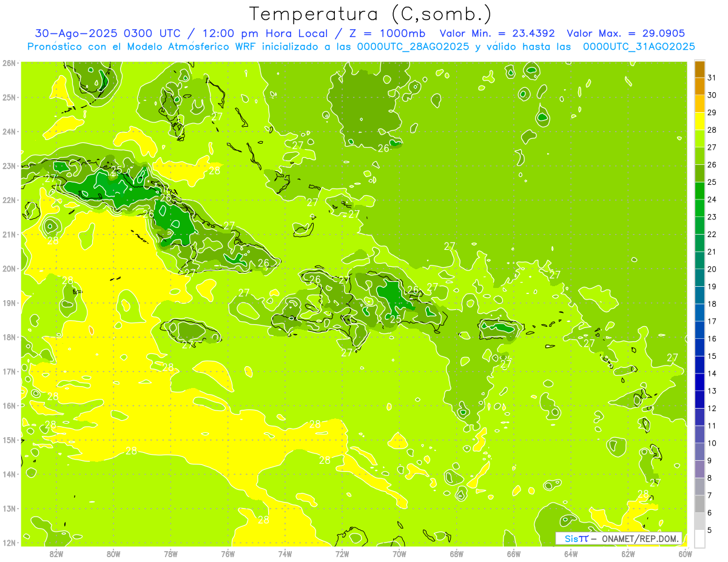
Task: Click the date text '30-Ago-2025 0300 UTC'
Action: coord(110,33)
